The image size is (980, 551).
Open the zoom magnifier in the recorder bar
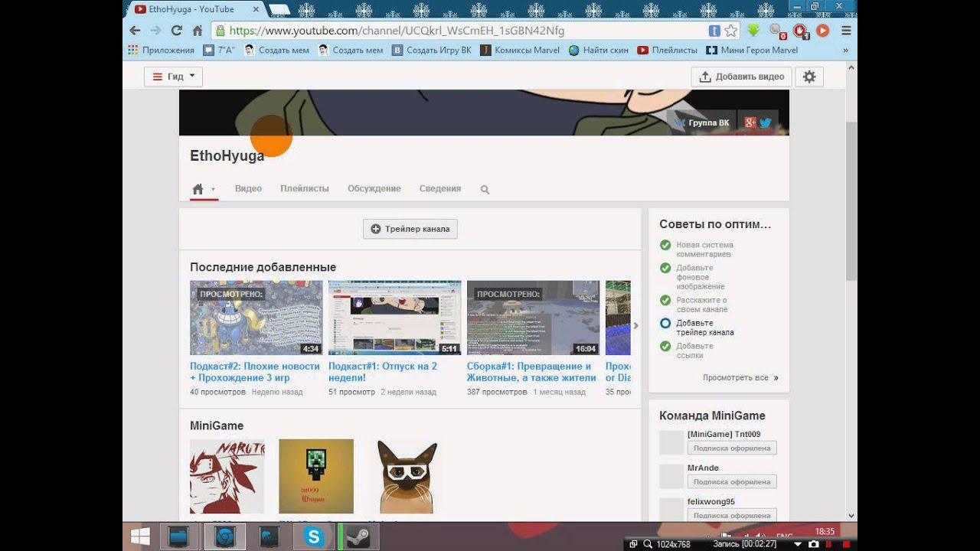click(x=648, y=544)
